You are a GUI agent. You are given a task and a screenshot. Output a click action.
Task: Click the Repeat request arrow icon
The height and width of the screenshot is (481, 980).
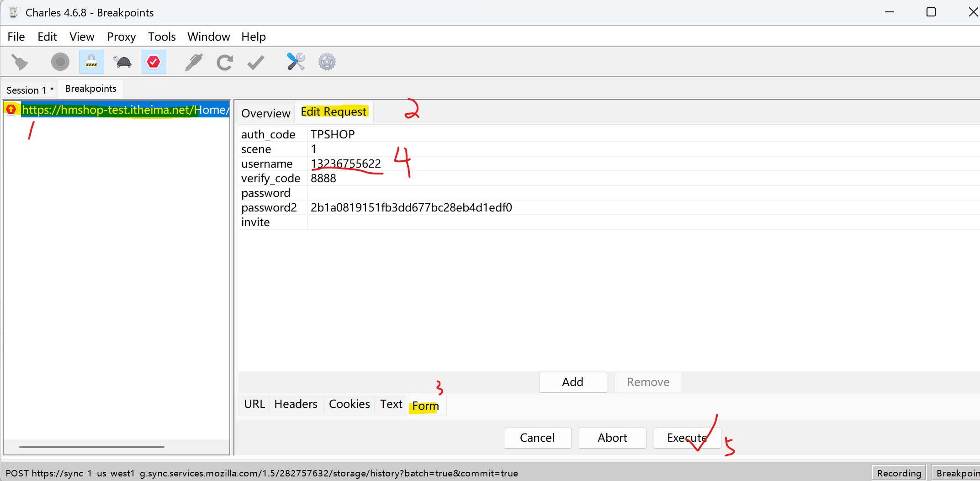coord(224,62)
